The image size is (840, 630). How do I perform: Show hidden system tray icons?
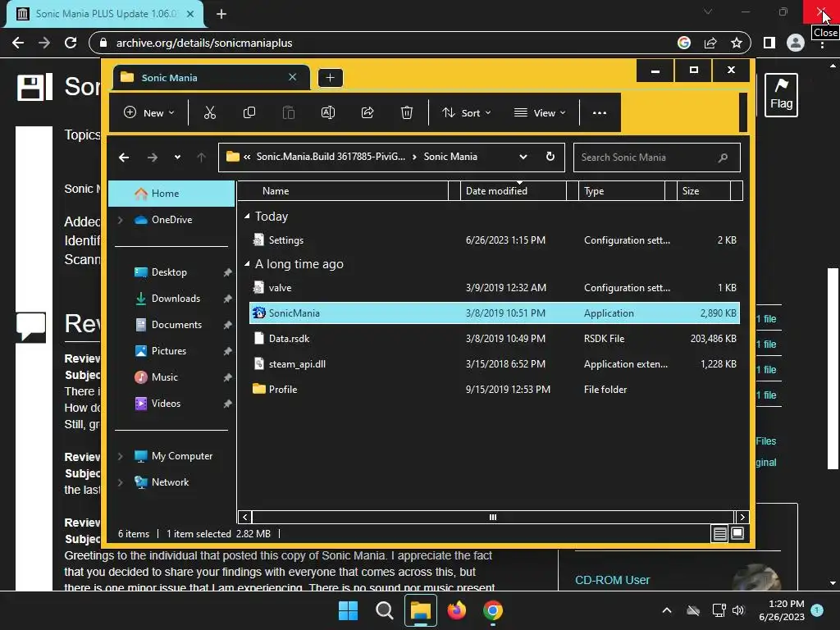tap(666, 610)
